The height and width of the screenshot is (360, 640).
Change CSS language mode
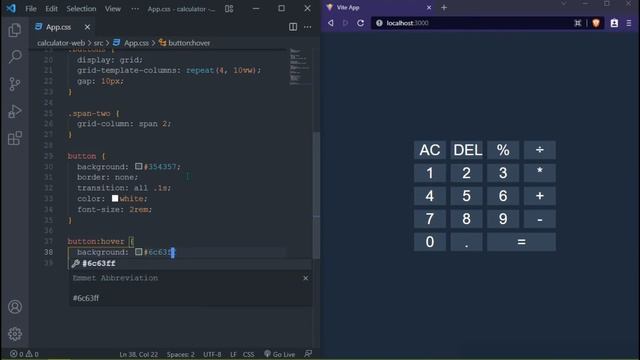248,354
